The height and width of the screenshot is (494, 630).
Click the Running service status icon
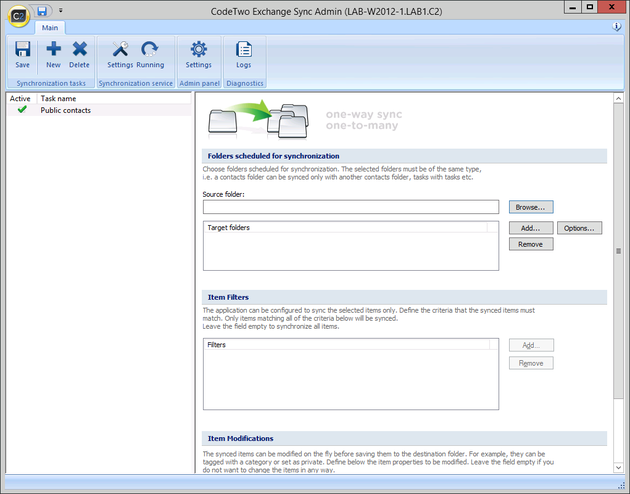coord(150,55)
